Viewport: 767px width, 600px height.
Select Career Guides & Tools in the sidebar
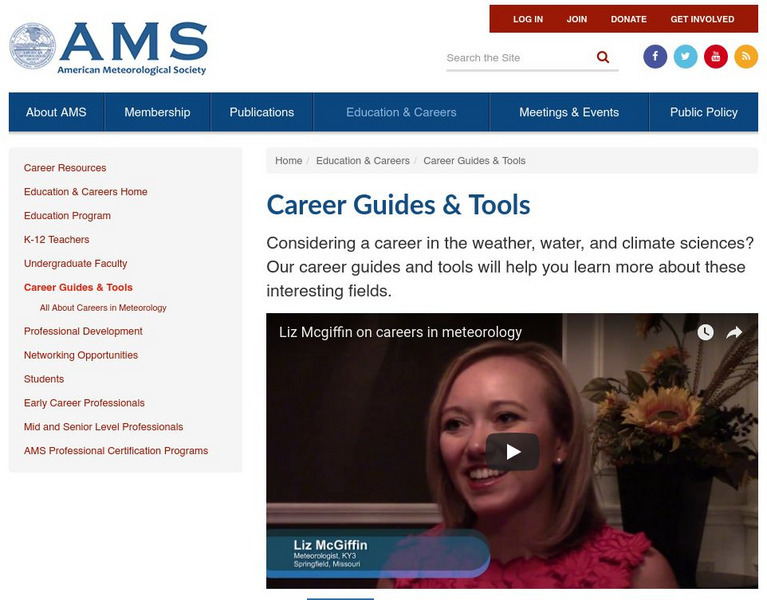[x=78, y=288]
